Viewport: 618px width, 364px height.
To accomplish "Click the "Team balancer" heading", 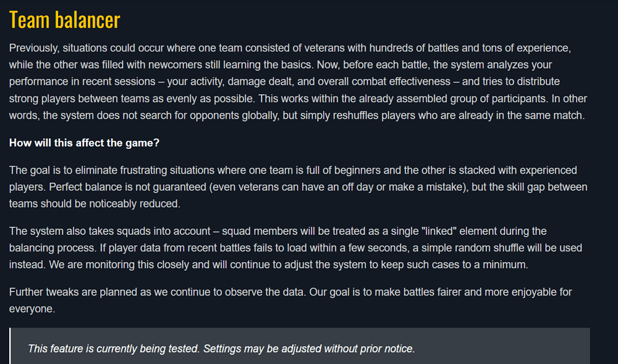I will [x=64, y=20].
